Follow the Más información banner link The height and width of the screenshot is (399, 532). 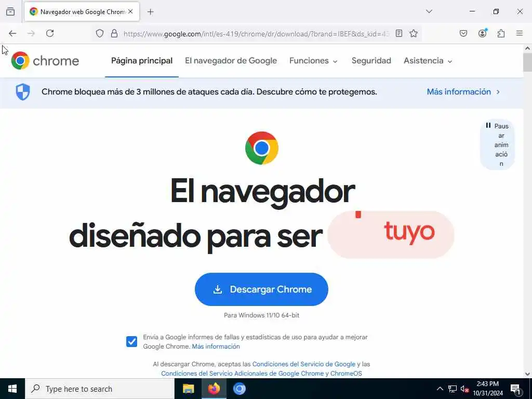[x=463, y=92]
